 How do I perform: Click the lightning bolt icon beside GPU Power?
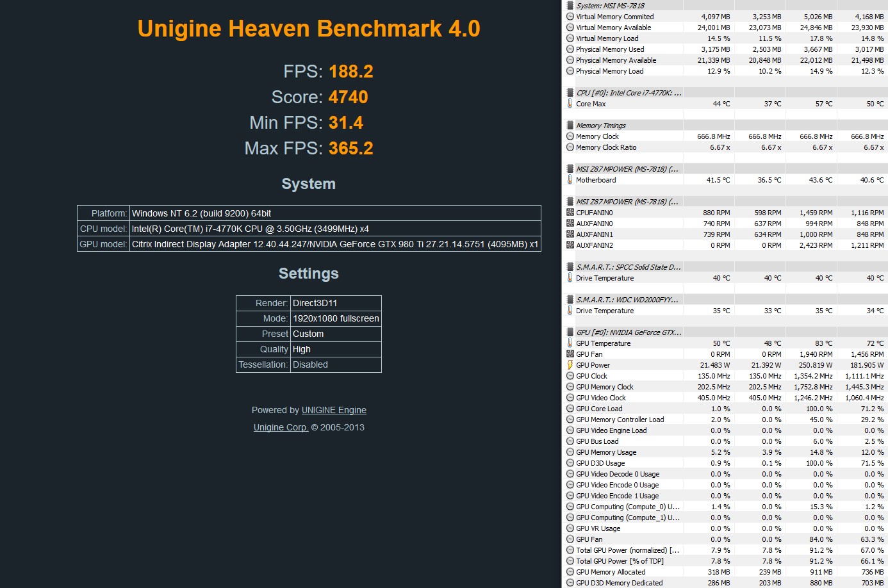[x=570, y=365]
